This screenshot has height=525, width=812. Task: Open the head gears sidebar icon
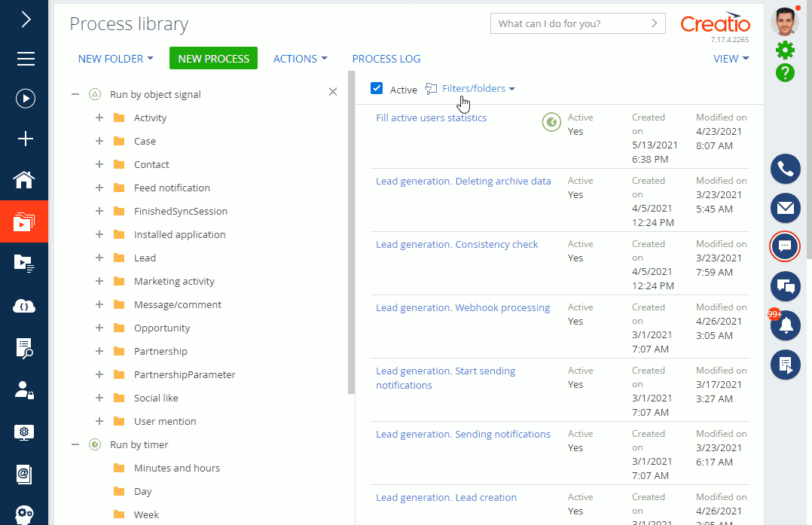coord(24,514)
